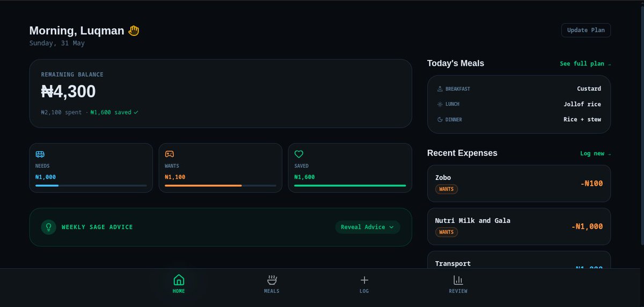Click the -₦100 Zobo amount
Screen dimensions: 644x307
(591, 184)
